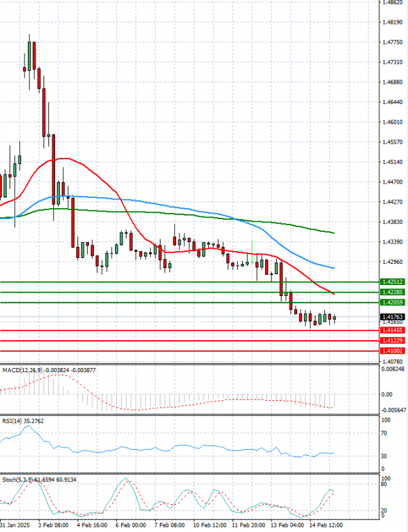Click the 1.42512 resistance level label
Screen dimensions: 408x532
coord(392,282)
